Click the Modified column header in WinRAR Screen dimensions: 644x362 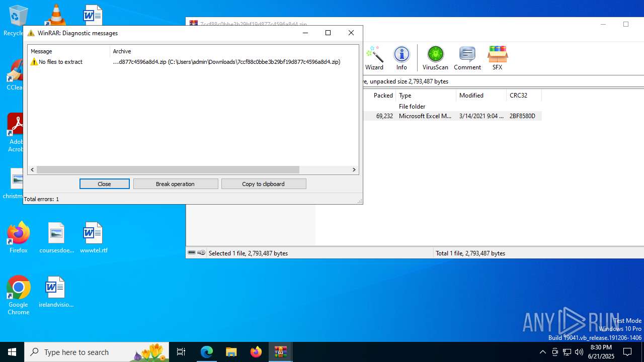pos(481,96)
